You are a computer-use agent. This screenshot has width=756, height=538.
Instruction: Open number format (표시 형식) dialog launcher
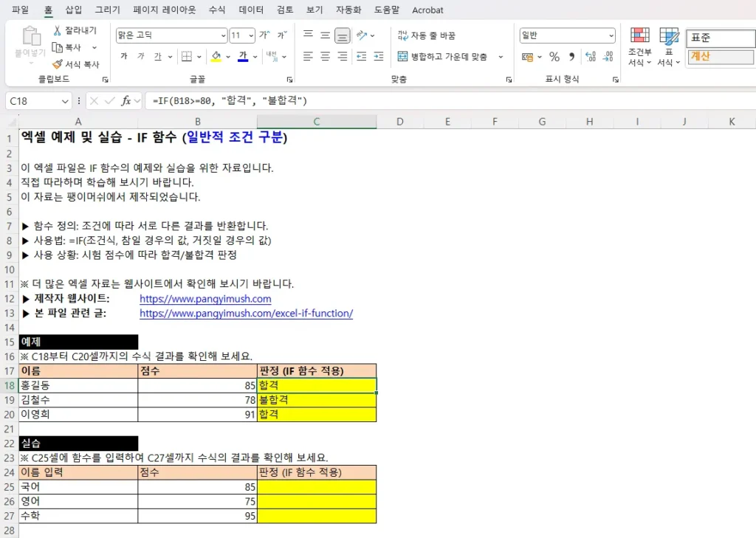(615, 80)
